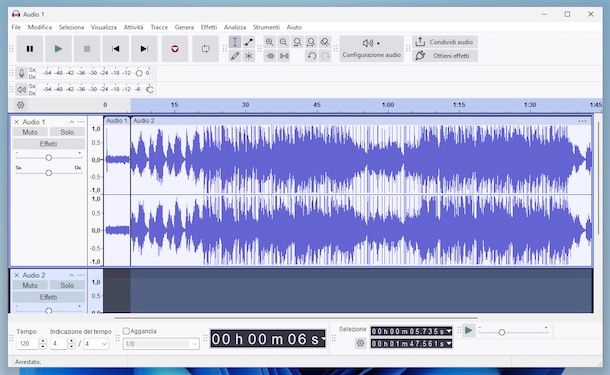This screenshot has height=375, width=610.
Task: Select the Selection (I-beam) tool
Action: coord(235,42)
